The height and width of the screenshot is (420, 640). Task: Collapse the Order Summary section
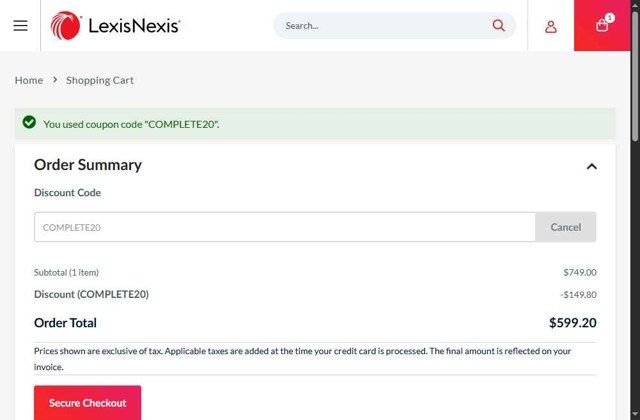[x=591, y=166]
